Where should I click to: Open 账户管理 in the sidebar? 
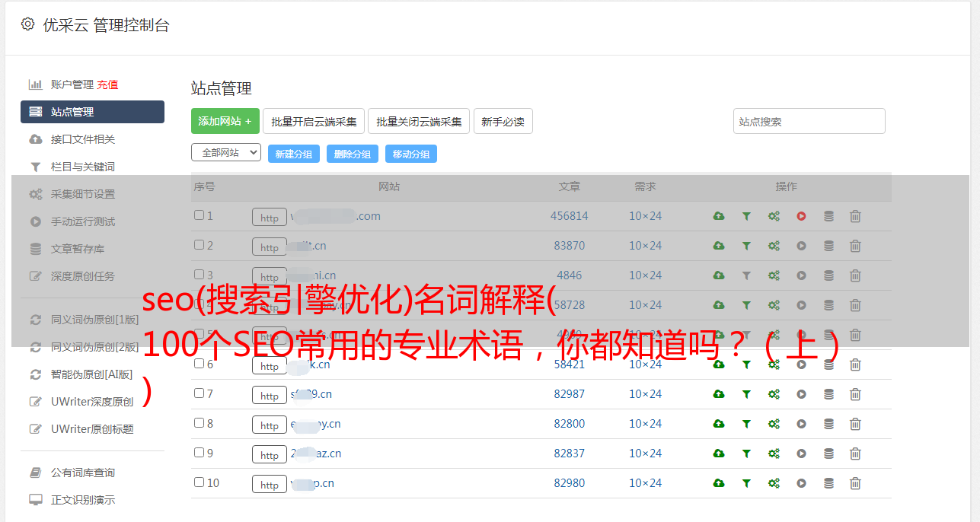pos(72,84)
